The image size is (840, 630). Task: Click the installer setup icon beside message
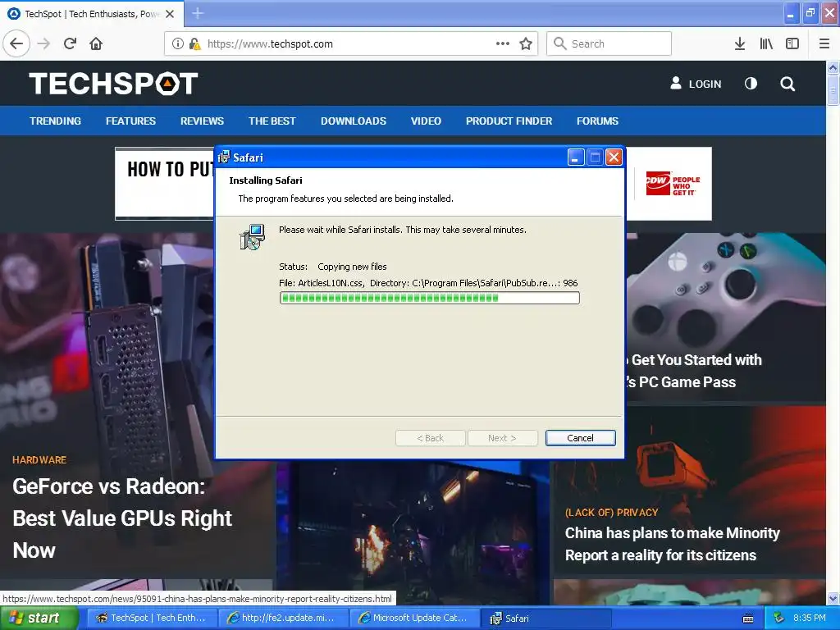tap(252, 237)
